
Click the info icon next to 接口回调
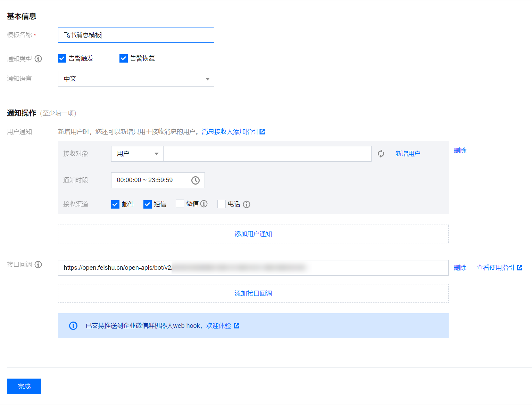38,265
